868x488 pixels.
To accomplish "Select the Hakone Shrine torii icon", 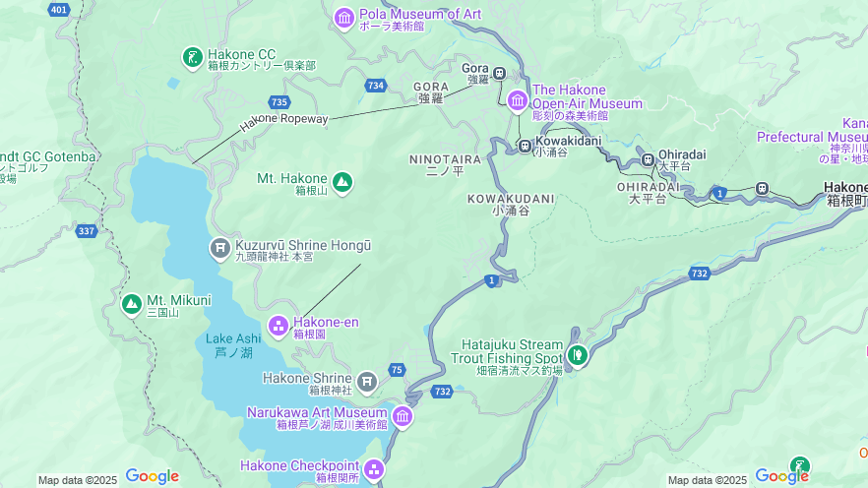I will click(x=366, y=382).
